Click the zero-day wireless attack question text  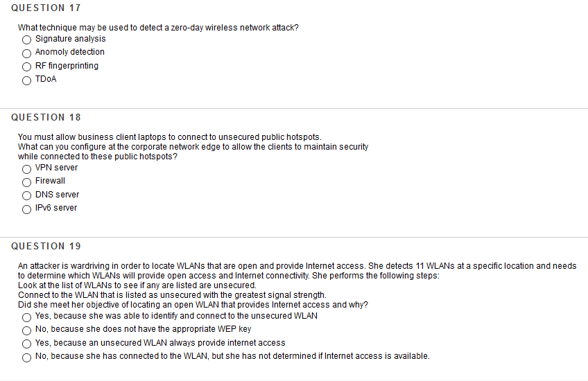coord(158,28)
